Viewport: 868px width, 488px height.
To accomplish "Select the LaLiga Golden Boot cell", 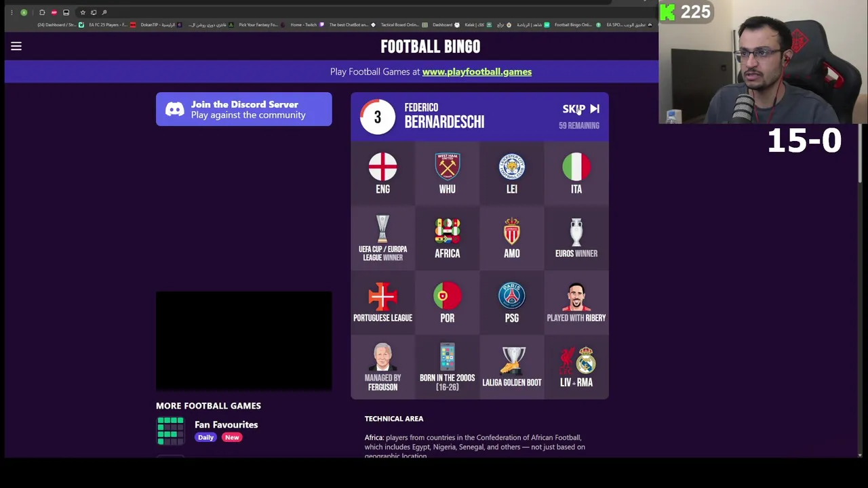I will [511, 367].
